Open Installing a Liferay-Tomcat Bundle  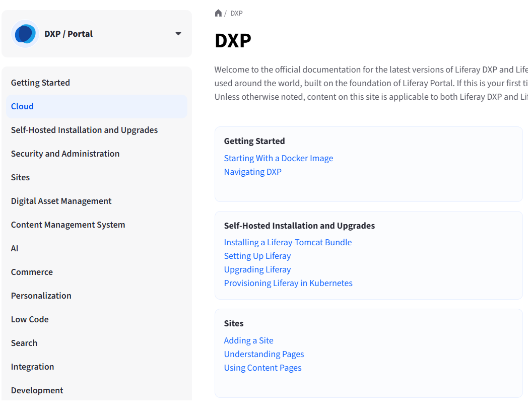pyautogui.click(x=288, y=242)
